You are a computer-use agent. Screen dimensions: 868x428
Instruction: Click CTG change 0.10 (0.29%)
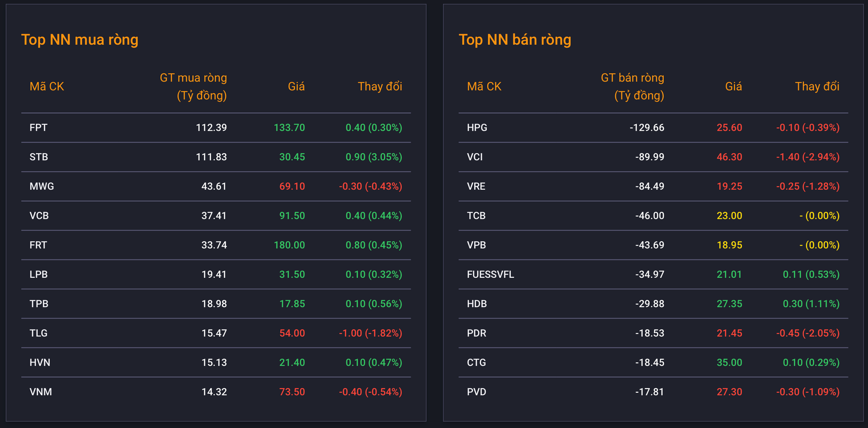pyautogui.click(x=811, y=363)
